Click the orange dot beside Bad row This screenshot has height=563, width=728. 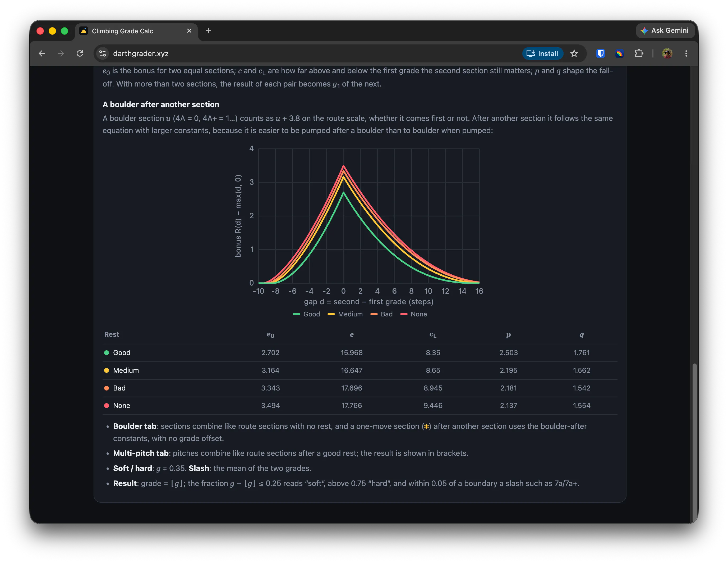coord(106,388)
